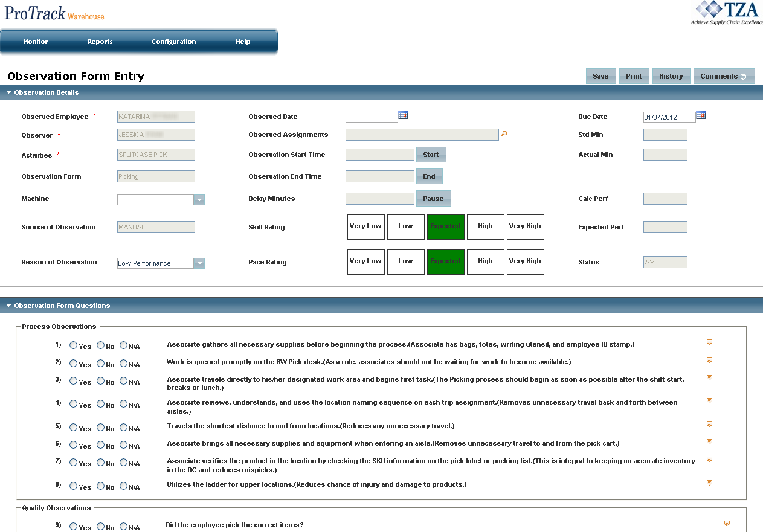Set Pace Rating to Very High
Viewport: 763px width, 532px height.
tap(526, 262)
